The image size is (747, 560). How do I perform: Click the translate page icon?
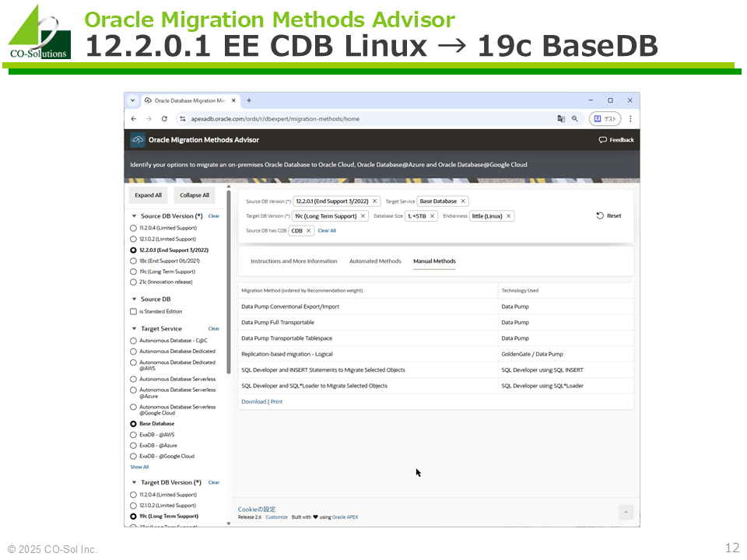pos(561,119)
